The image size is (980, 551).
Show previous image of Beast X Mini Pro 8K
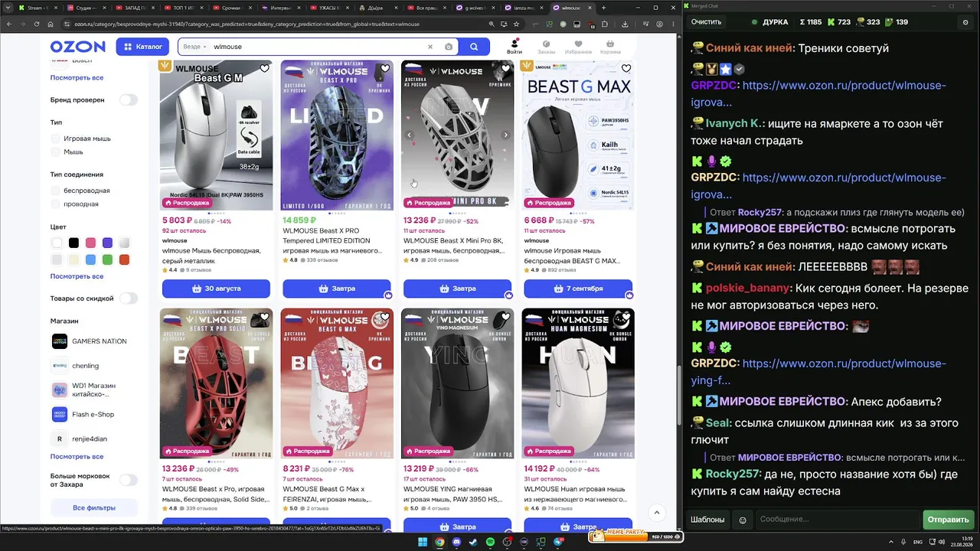coord(409,135)
